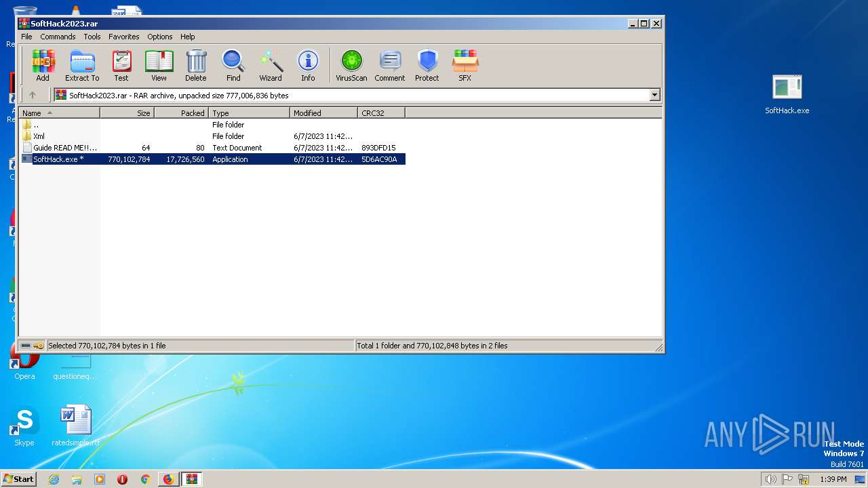Open the Windows Start menu
The height and width of the screenshot is (488, 868).
(x=18, y=479)
